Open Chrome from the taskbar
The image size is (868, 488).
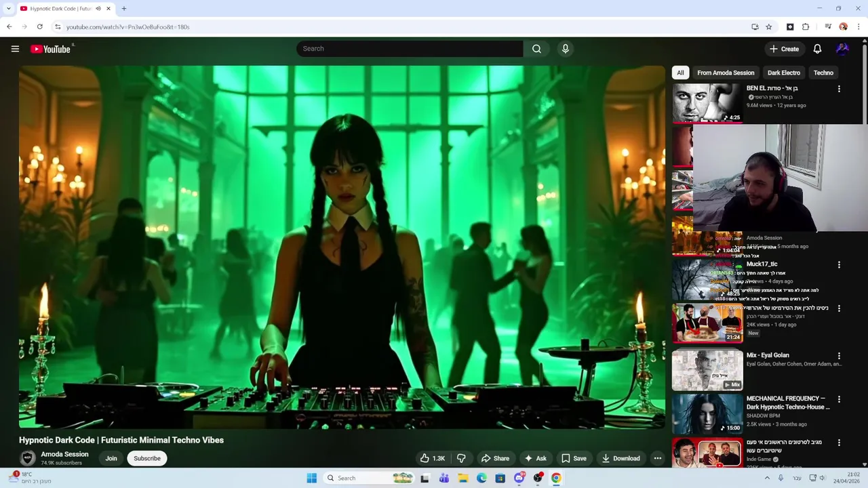[556, 478]
